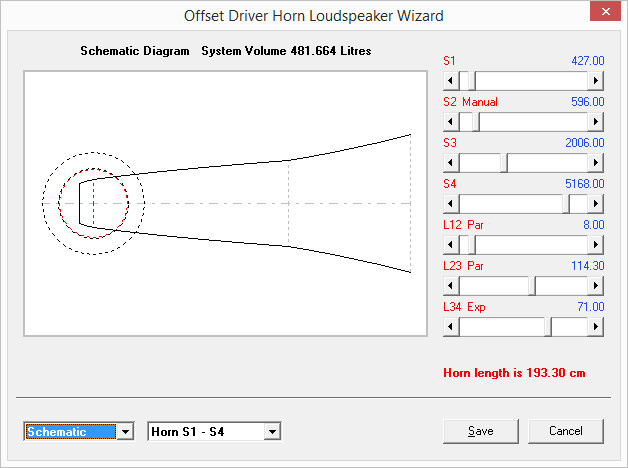Click the left arrow of the S4 slider
The width and height of the screenshot is (628, 468).
(x=451, y=203)
